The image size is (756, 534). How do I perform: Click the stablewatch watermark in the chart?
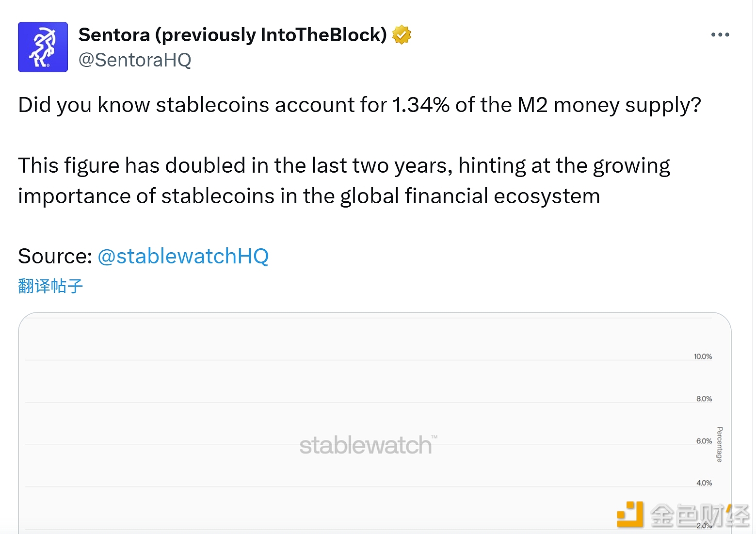click(365, 445)
